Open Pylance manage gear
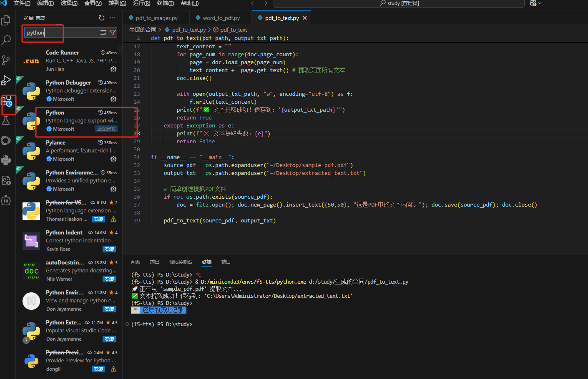This screenshot has width=588, height=379. pos(113,159)
